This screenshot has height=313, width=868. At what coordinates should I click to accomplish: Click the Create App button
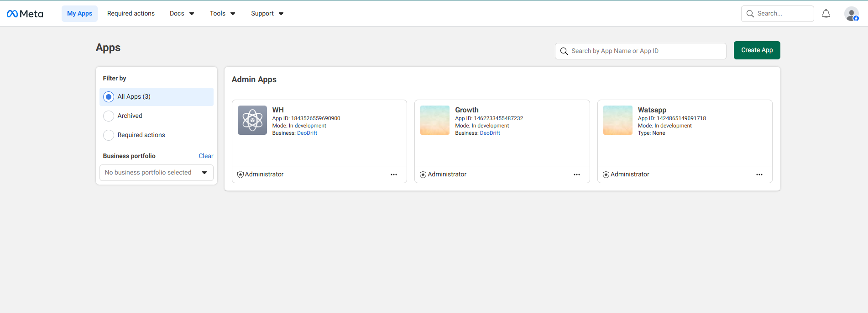coord(757,50)
